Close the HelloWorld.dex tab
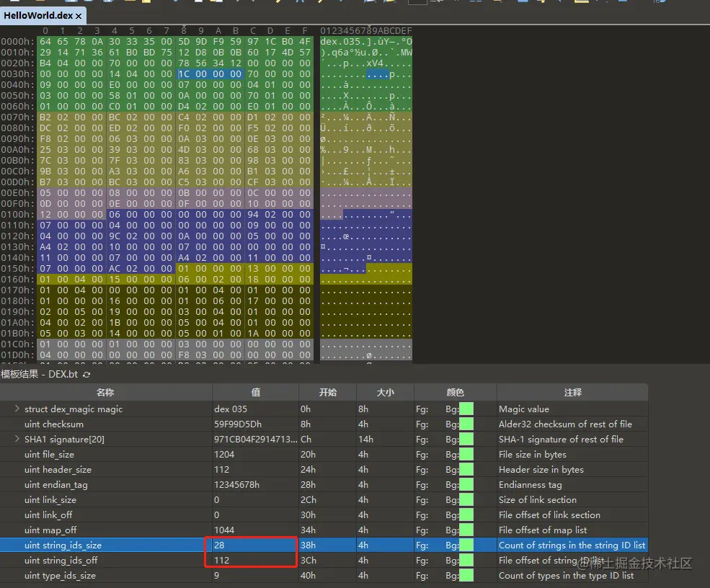 (79, 16)
